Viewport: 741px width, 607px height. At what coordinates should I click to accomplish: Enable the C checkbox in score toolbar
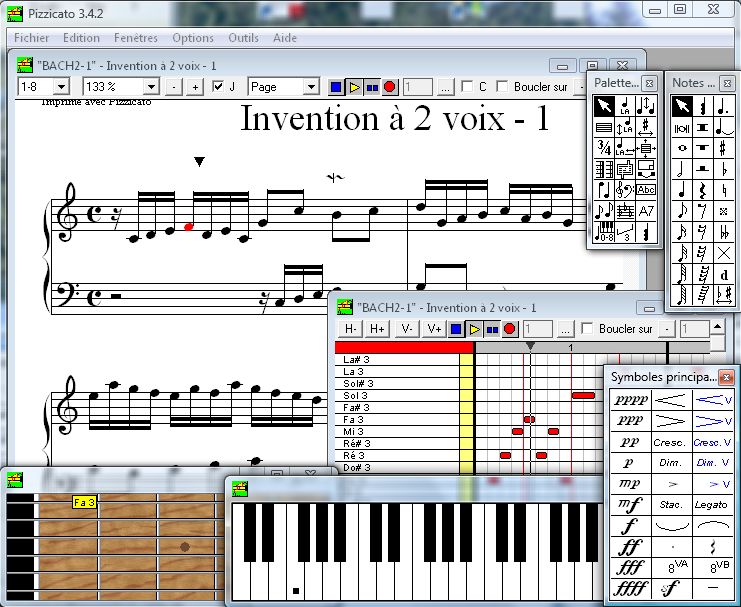pos(467,87)
